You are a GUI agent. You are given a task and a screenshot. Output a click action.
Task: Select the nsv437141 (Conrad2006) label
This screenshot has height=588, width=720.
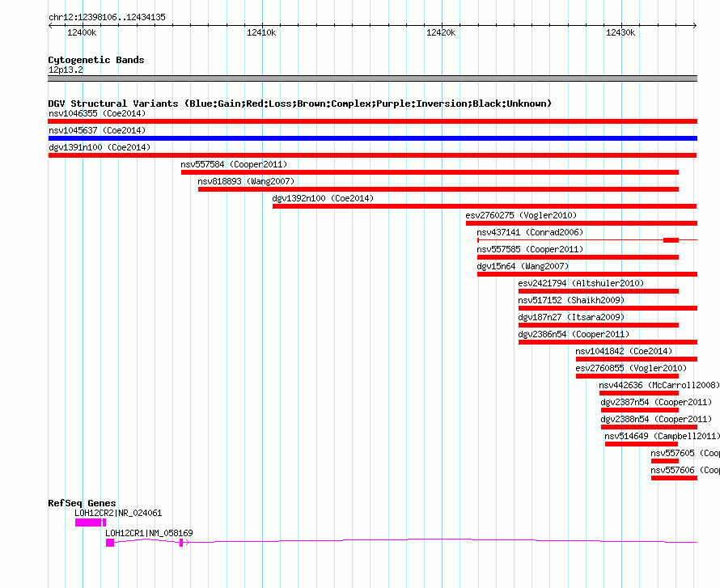coord(530,232)
